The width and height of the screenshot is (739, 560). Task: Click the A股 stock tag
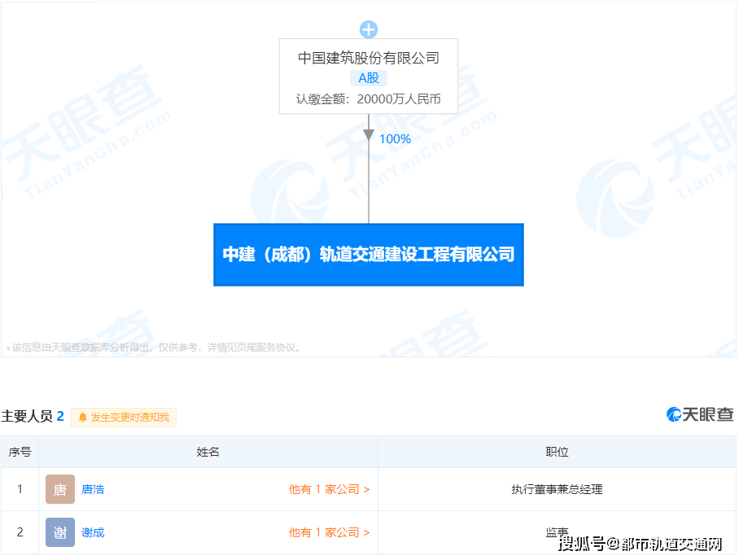click(x=369, y=78)
